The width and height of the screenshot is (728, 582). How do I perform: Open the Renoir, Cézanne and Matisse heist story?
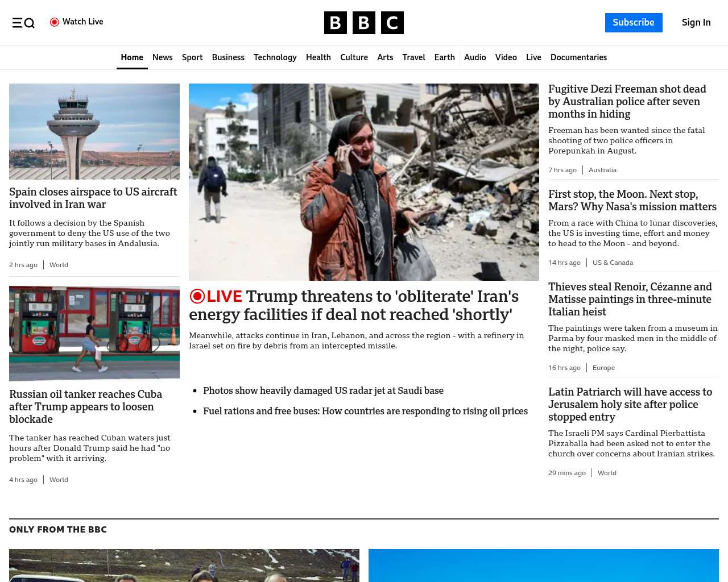click(630, 300)
